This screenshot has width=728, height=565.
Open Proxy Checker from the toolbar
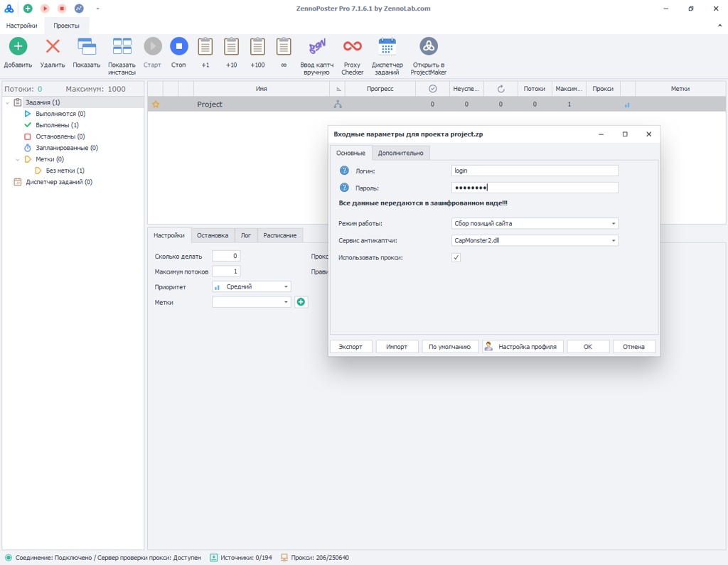pos(352,47)
